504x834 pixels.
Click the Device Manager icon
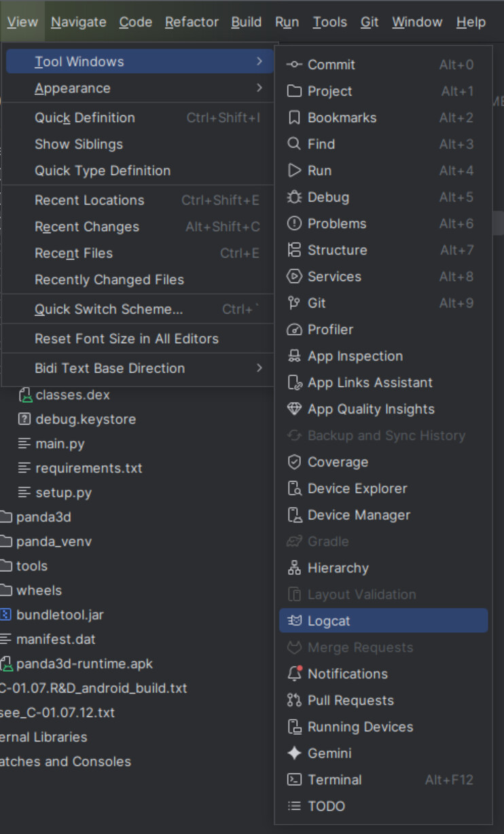point(294,515)
